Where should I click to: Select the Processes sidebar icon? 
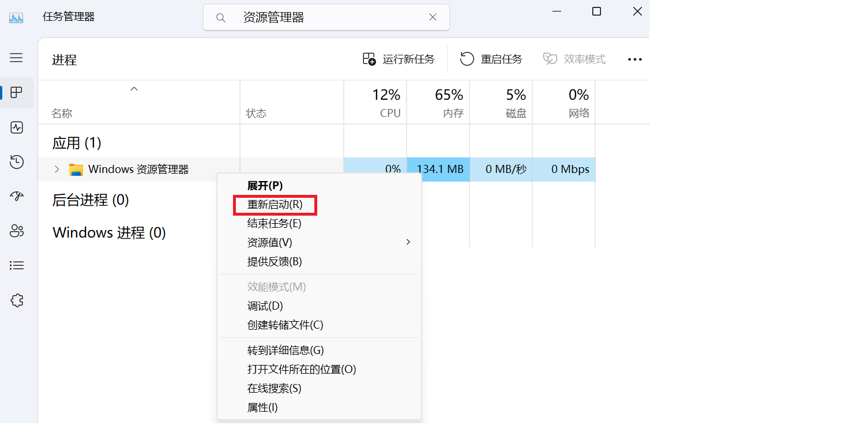tap(17, 93)
